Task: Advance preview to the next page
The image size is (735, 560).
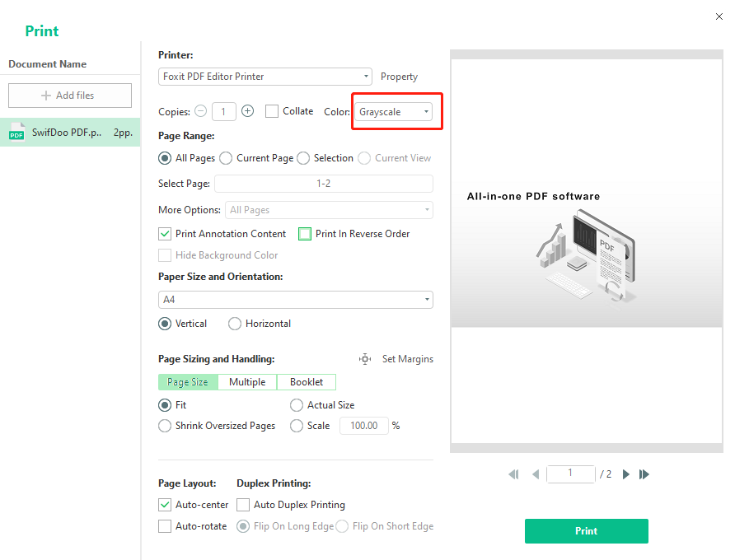Action: click(x=625, y=474)
